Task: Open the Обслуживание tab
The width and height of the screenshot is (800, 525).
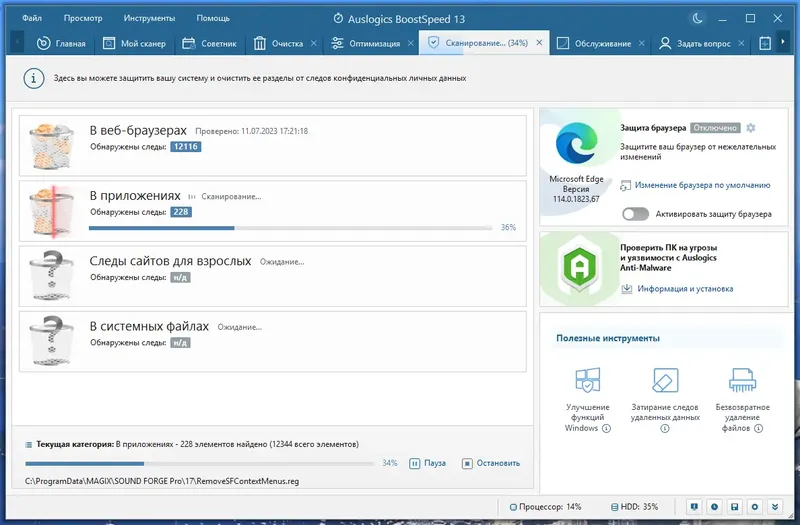Action: pos(594,43)
